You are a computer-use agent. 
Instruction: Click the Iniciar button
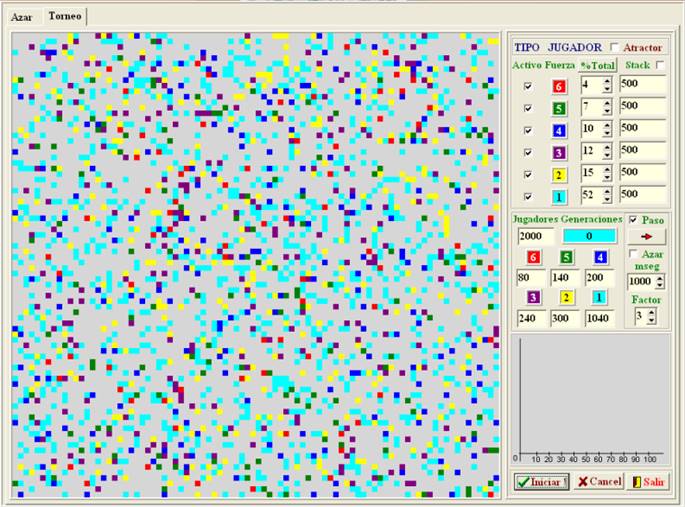click(542, 481)
